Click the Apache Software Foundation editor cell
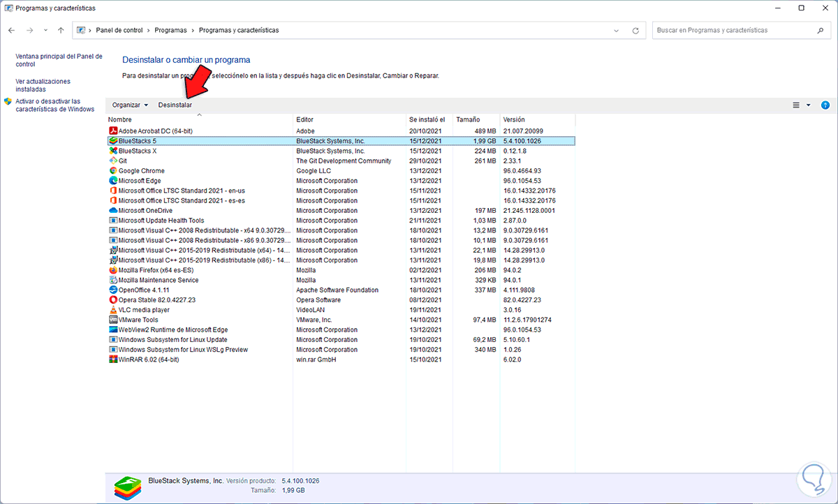This screenshot has height=504, width=838. 337,290
